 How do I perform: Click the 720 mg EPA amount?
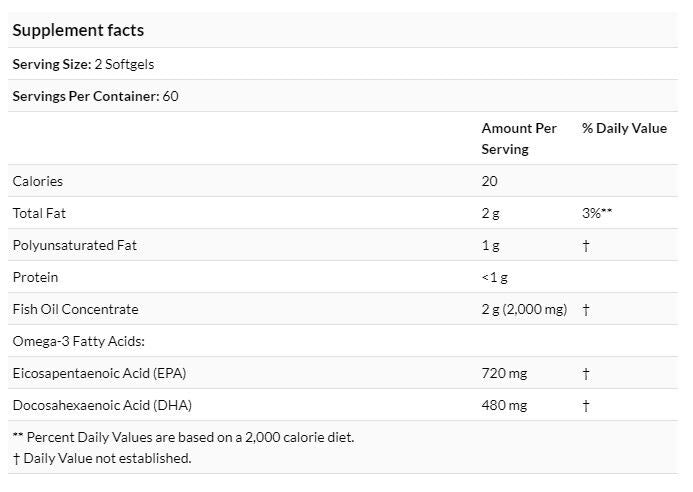tap(504, 373)
